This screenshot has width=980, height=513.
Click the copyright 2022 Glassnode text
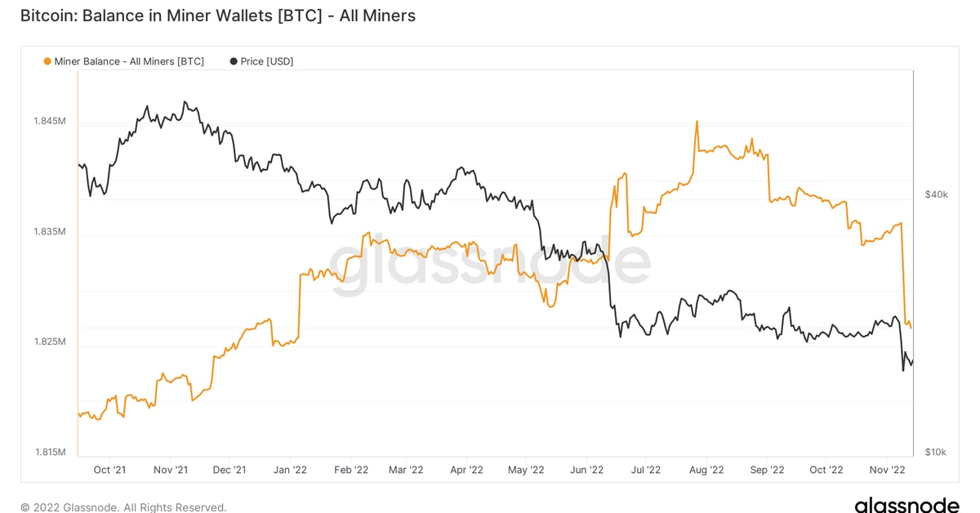123,507
